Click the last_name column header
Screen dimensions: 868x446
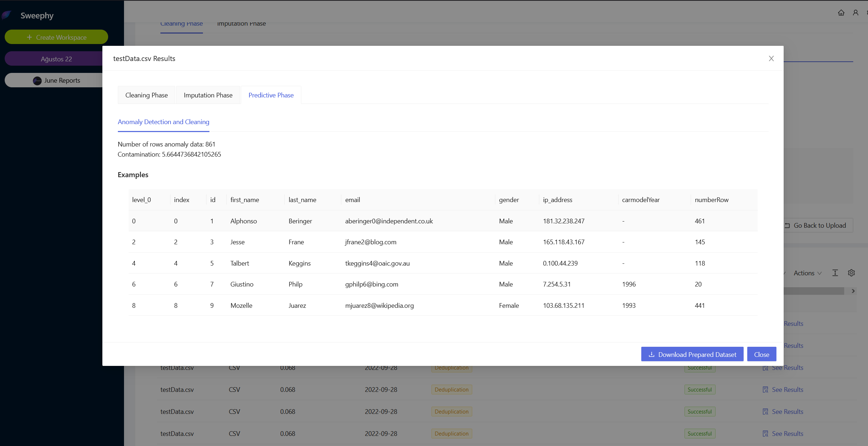point(313,200)
